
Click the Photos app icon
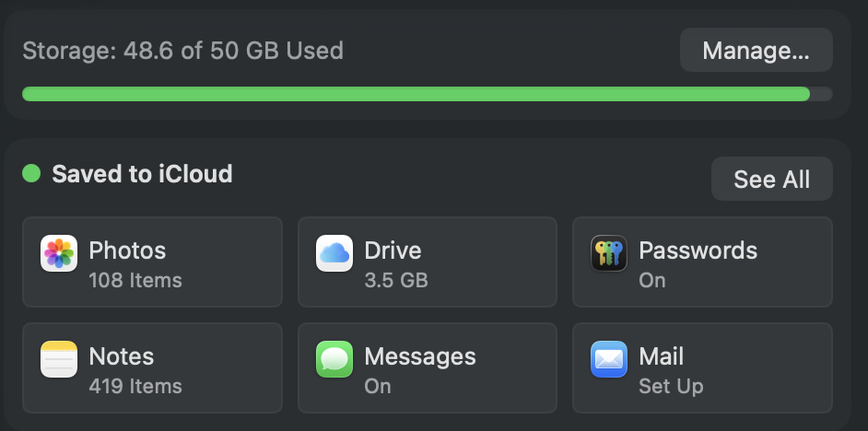pyautogui.click(x=59, y=253)
